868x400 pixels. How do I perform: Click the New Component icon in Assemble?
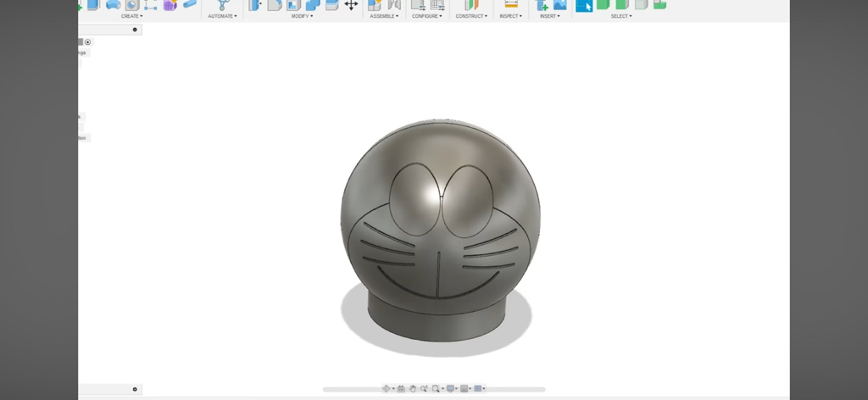tap(375, 4)
